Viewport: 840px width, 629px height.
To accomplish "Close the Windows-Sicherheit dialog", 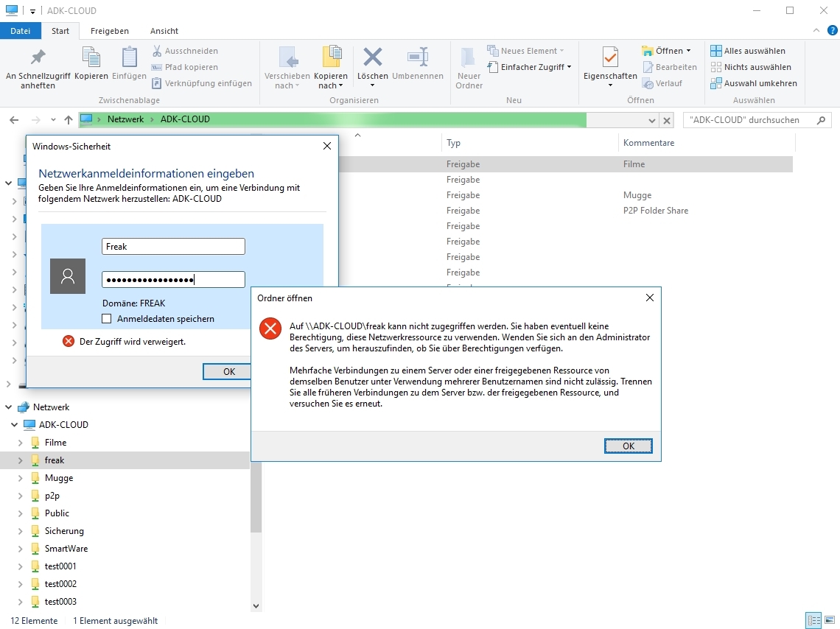I will pyautogui.click(x=326, y=146).
